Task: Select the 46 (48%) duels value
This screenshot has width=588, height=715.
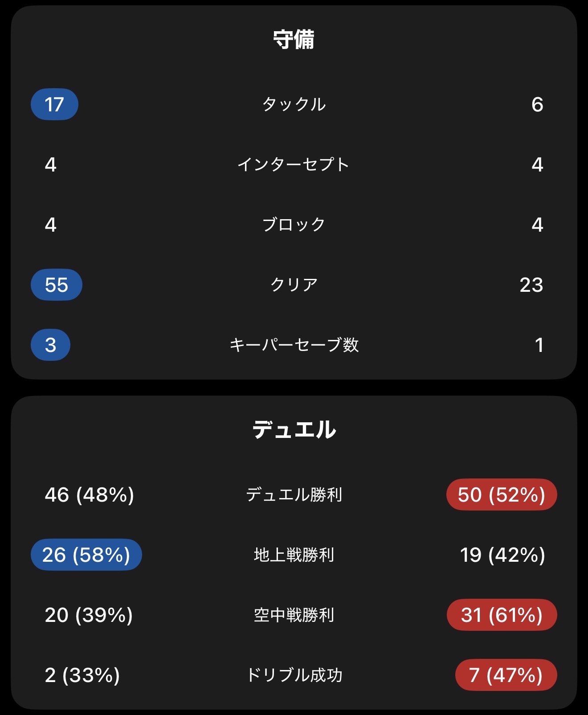Action: [x=89, y=495]
